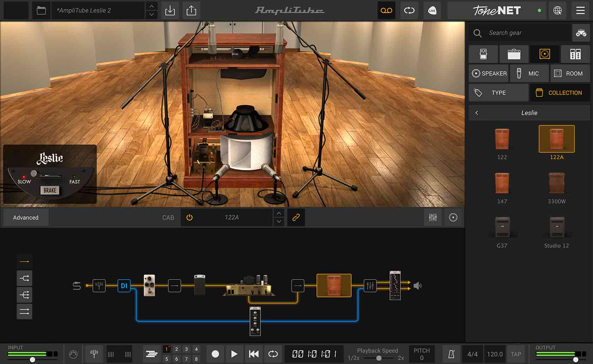Viewport: 593px width, 364px height.
Task: Go back from the Leslie collection
Action: coord(477,113)
